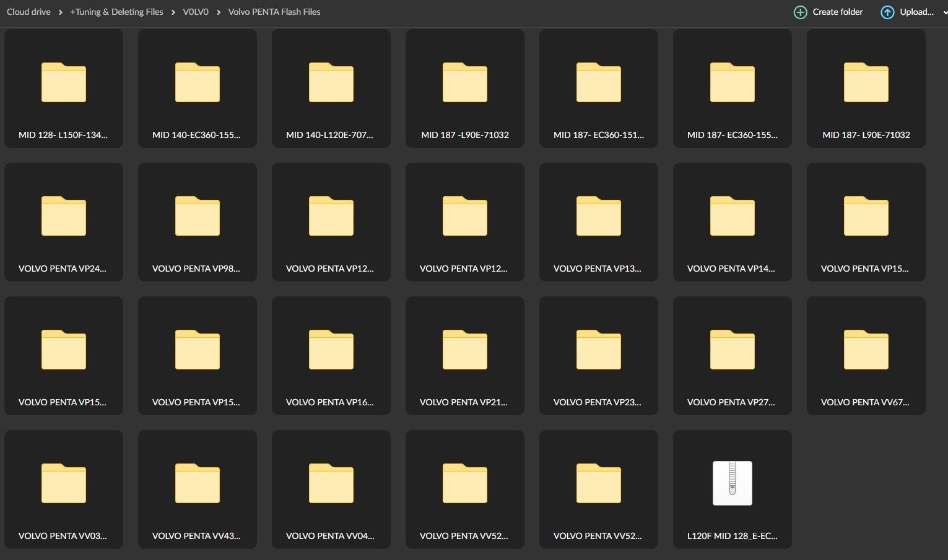Select the VOLVO PENTA VP98 folder

pos(197,222)
